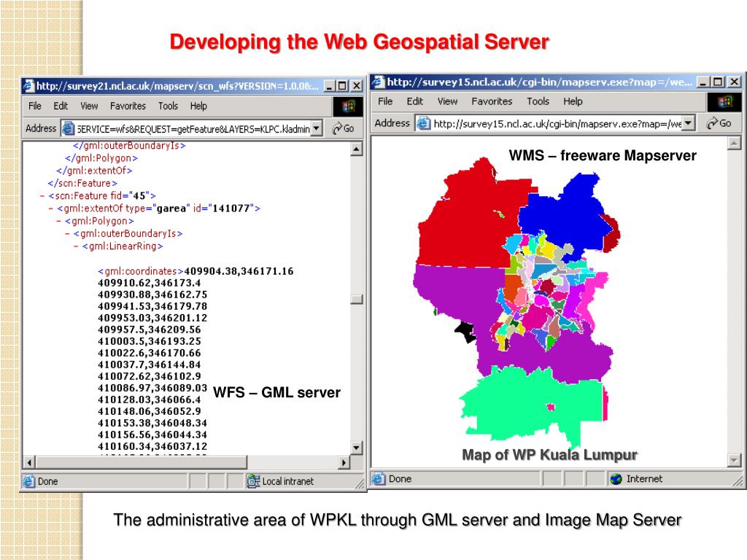The image size is (747, 560).
Task: Open Tools menu in survey21 window
Action: (x=169, y=106)
